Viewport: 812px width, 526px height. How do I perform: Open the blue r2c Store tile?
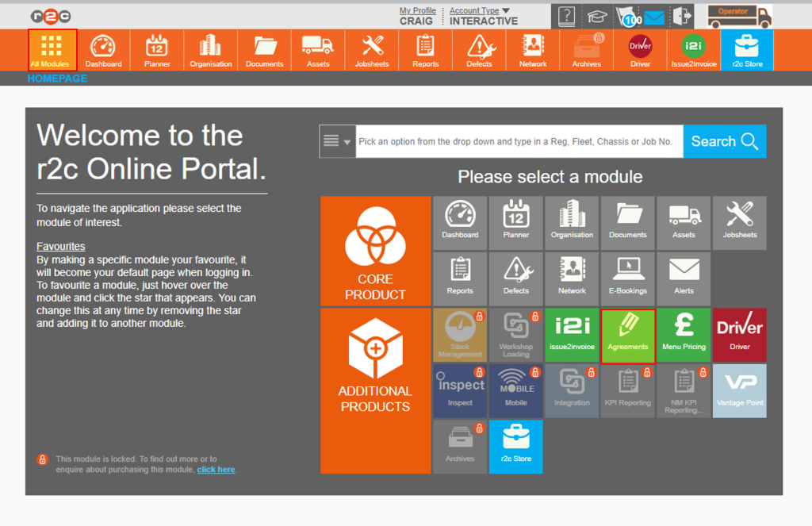(x=515, y=447)
